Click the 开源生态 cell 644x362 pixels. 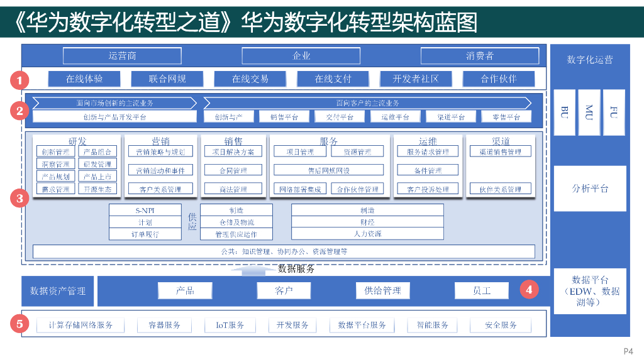pos(97,189)
